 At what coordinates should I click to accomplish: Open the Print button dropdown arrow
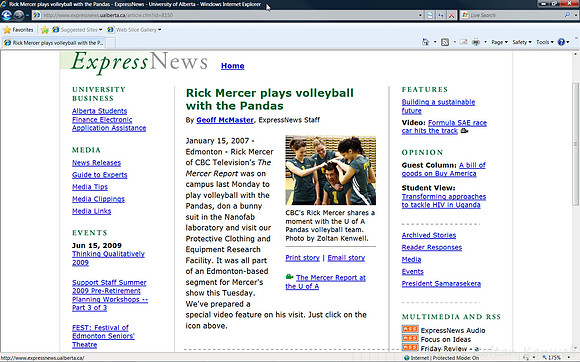(485, 42)
